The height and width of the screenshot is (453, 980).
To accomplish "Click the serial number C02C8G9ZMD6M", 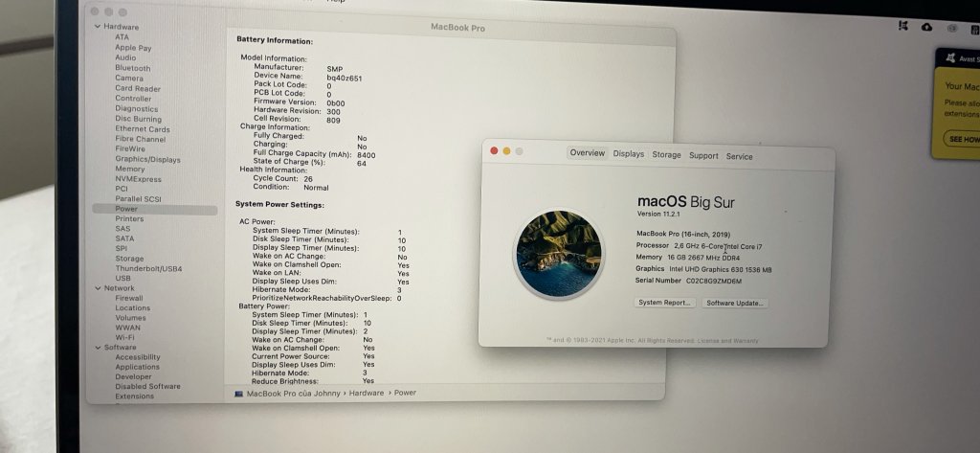I will [x=714, y=281].
